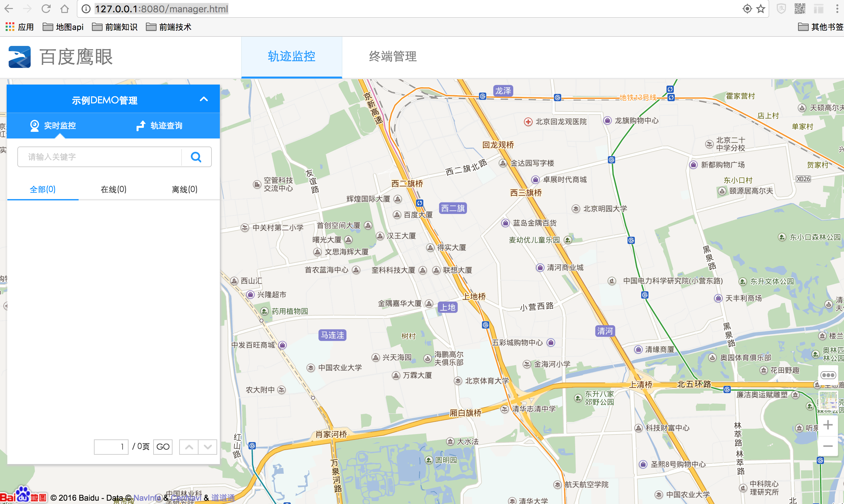Switch to the 终端管理 tab
844x504 pixels.
[x=392, y=56]
